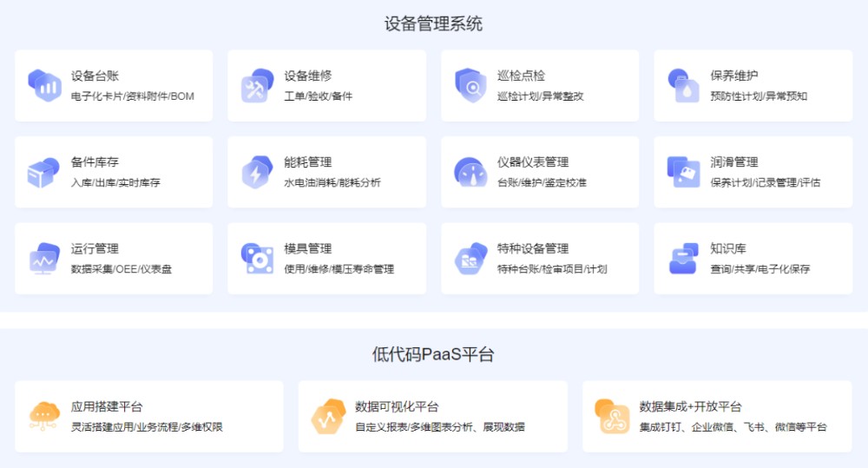Click the 保养维护 water drop icon
868x468 pixels.
pos(683,85)
